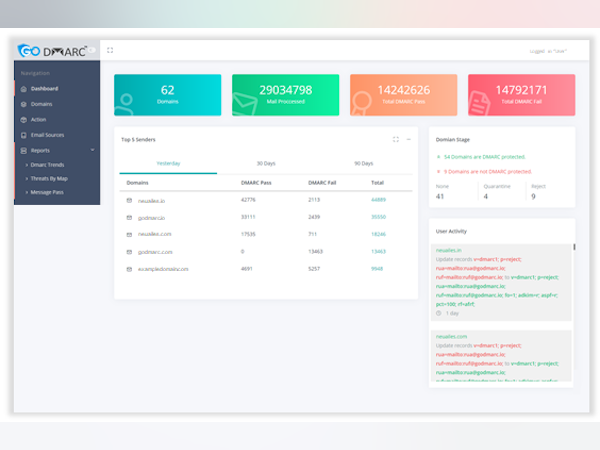The image size is (600, 450).
Task: Expand the Top 5 Senders card fullscreen
Action: coord(396,139)
